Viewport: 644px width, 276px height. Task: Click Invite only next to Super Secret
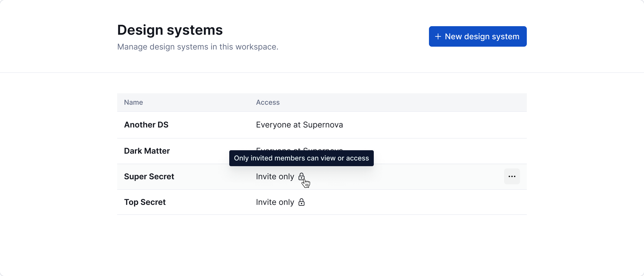coord(275,176)
